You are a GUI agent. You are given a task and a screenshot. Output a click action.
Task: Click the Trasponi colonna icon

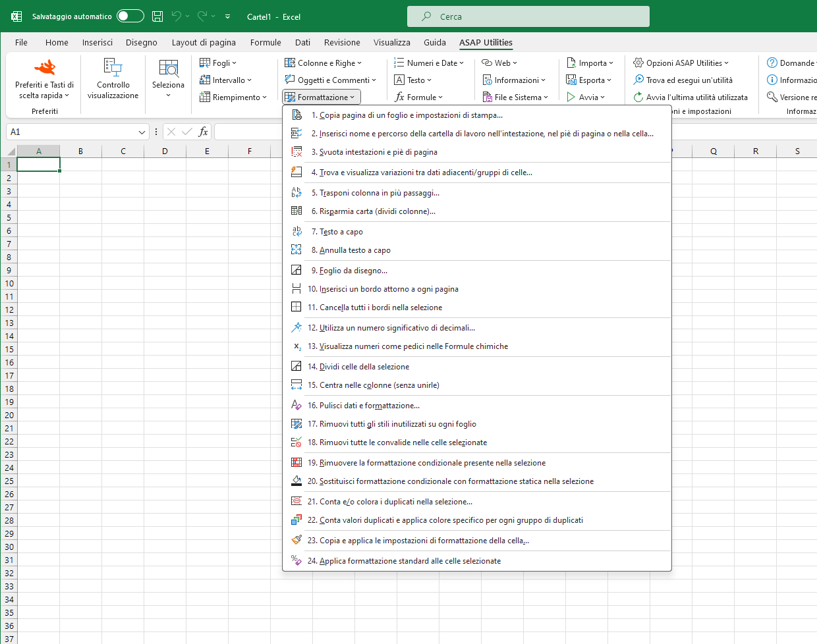coord(296,193)
